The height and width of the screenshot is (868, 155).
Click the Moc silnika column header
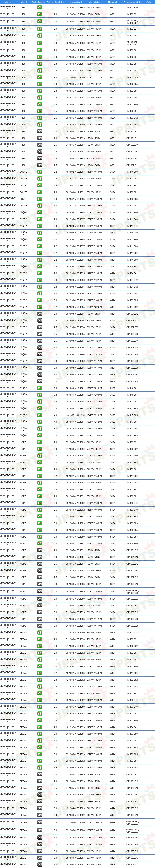point(94,2)
